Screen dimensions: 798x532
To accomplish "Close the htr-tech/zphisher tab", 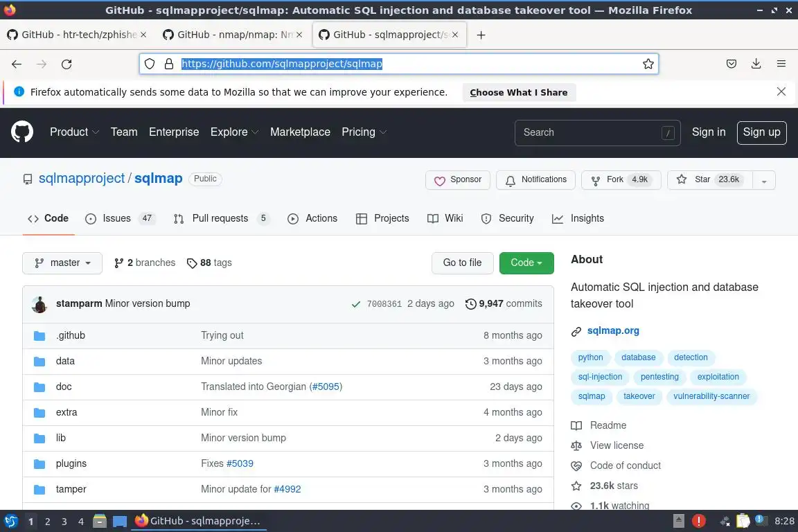I will 143,35.
